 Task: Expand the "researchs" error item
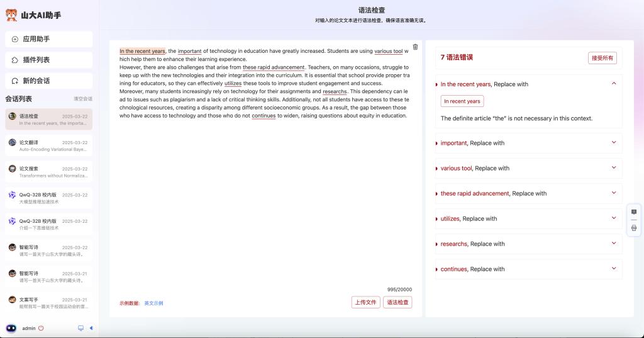(x=614, y=243)
